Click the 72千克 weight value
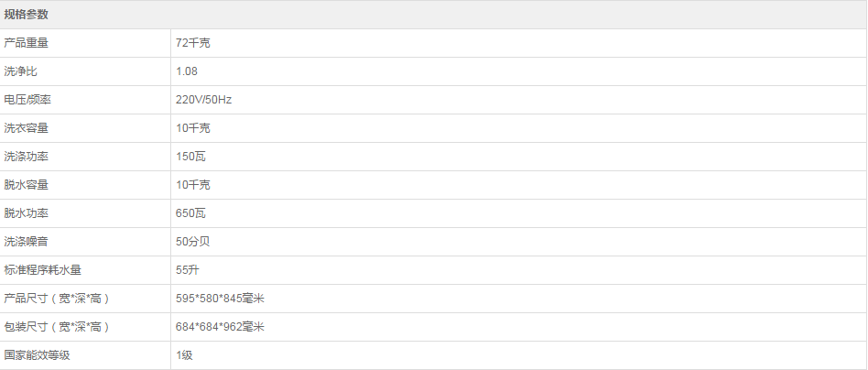 [x=192, y=43]
